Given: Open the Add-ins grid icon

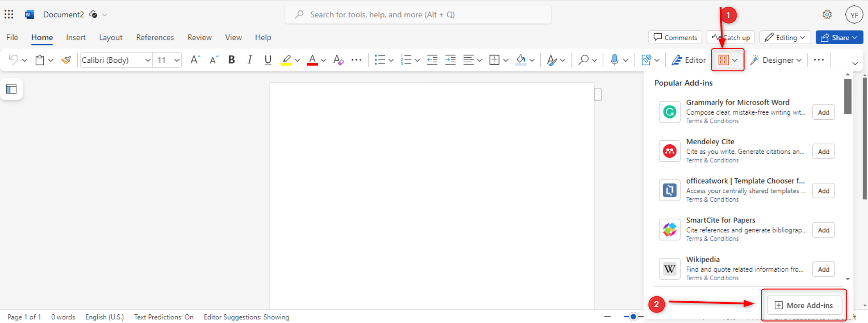Looking at the screenshot, I should [x=723, y=60].
